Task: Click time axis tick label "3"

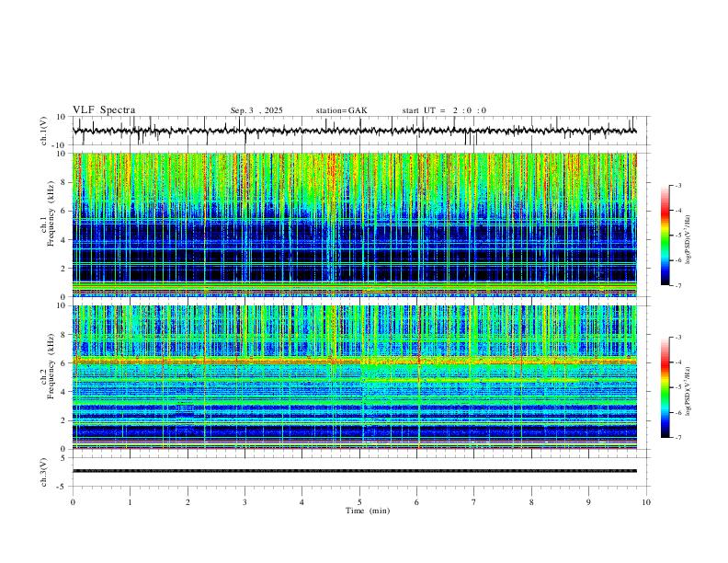Action: [x=245, y=502]
